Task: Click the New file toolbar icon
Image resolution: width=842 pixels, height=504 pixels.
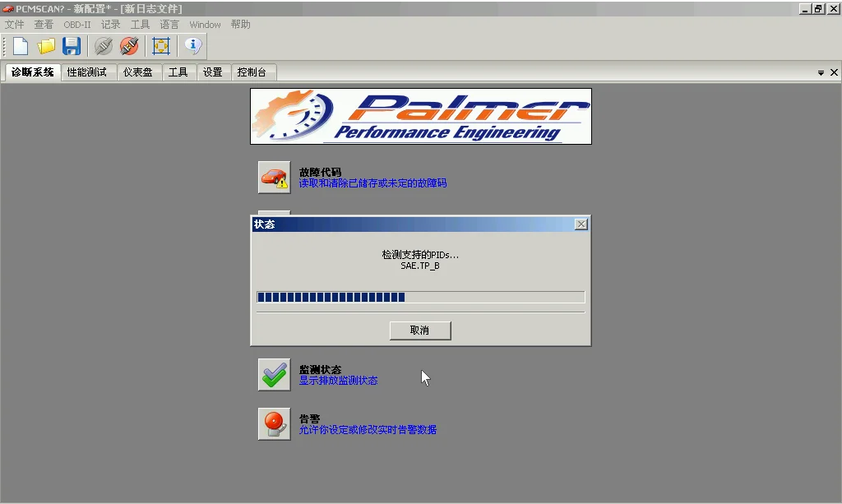Action: pos(21,46)
